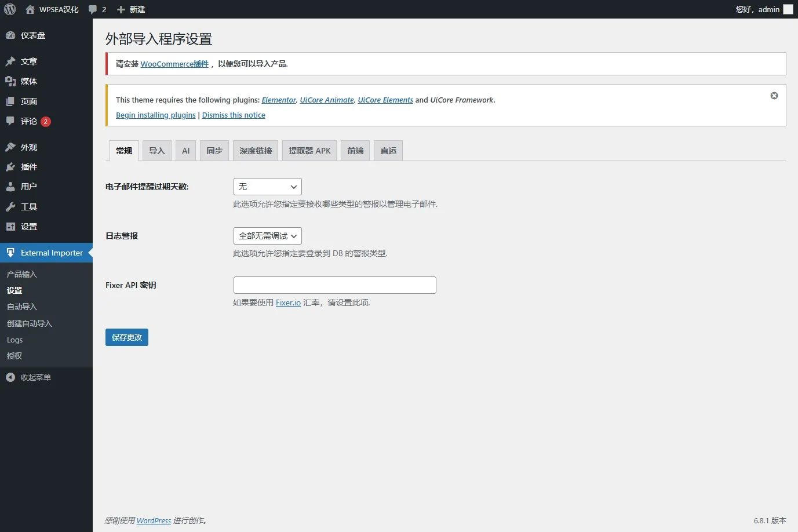Screen dimensions: 798x532
Task: Open the 文章 menu item
Action: click(x=46, y=61)
